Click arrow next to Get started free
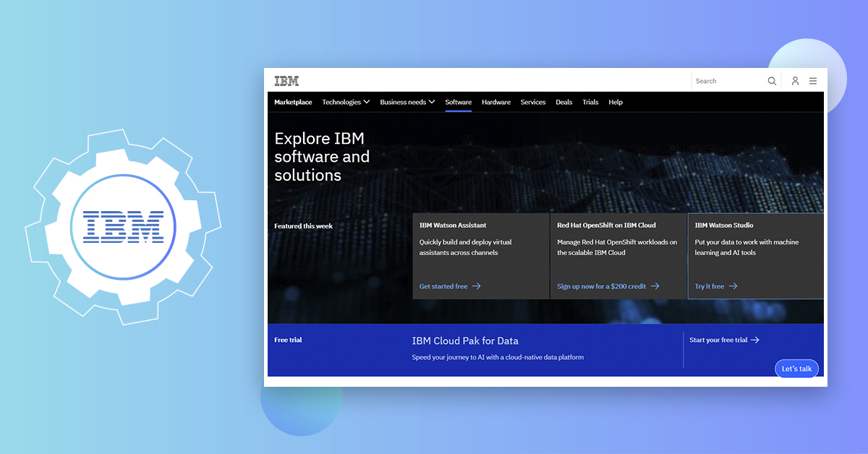The image size is (868, 454). coord(477,286)
